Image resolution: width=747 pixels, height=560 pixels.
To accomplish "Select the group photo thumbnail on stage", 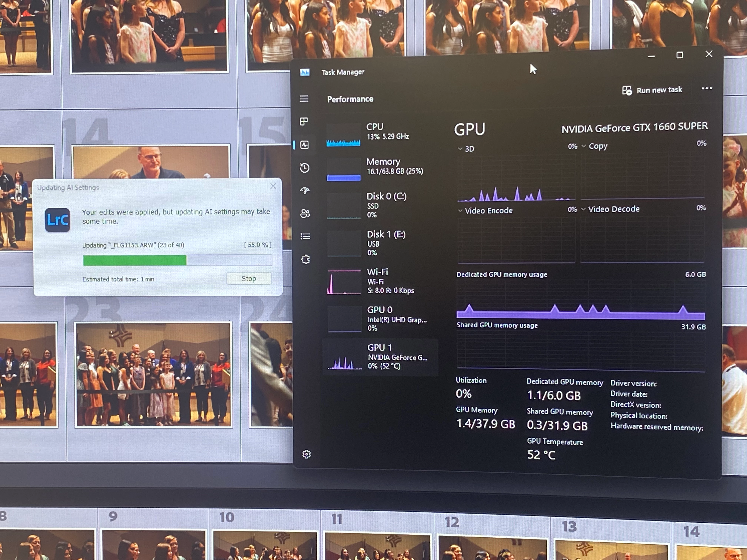I will pyautogui.click(x=153, y=375).
